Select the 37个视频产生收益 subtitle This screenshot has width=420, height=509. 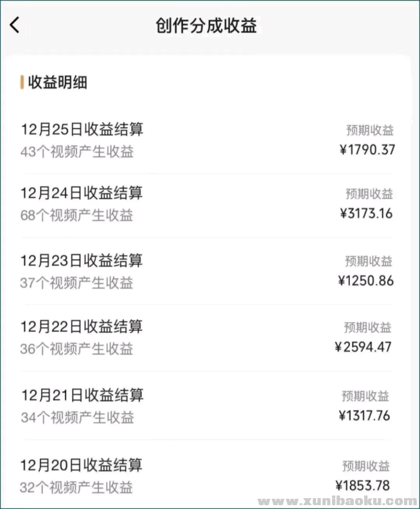pyautogui.click(x=77, y=282)
